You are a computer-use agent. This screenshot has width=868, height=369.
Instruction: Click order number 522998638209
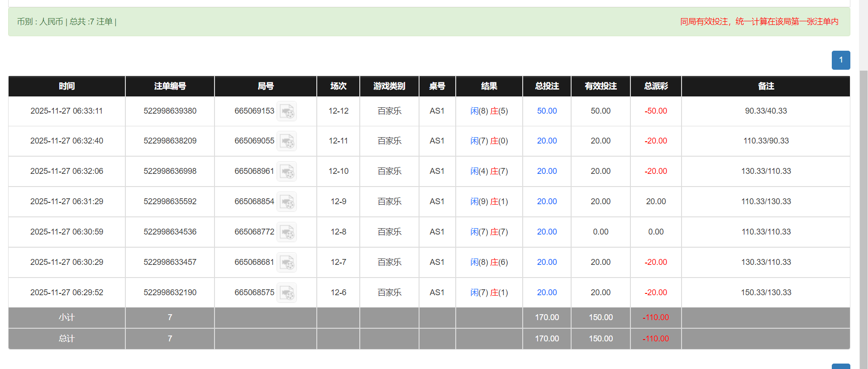(170, 141)
